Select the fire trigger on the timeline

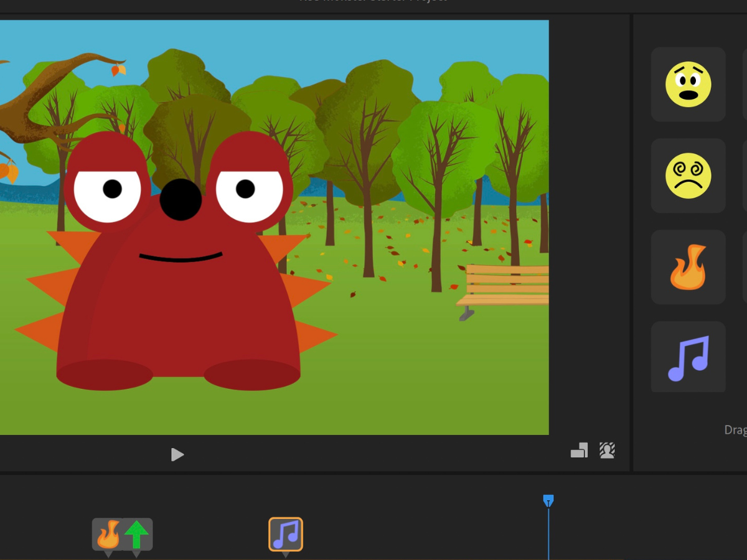pyautogui.click(x=108, y=534)
